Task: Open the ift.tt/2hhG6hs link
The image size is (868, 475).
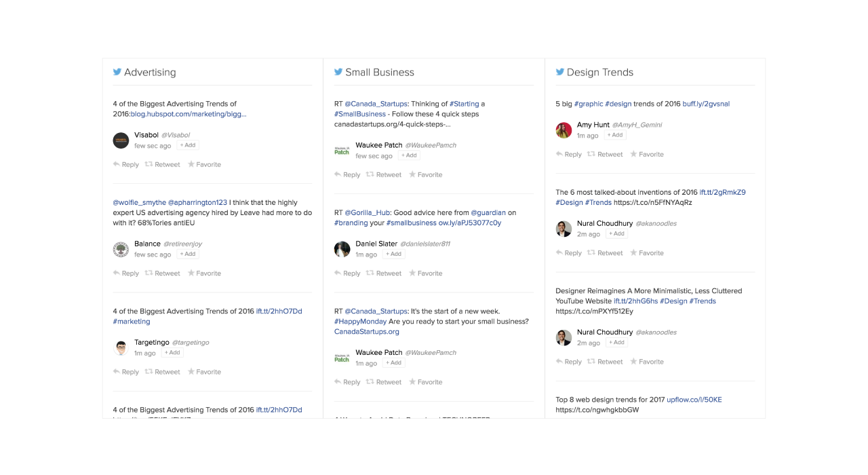Action: (635, 301)
